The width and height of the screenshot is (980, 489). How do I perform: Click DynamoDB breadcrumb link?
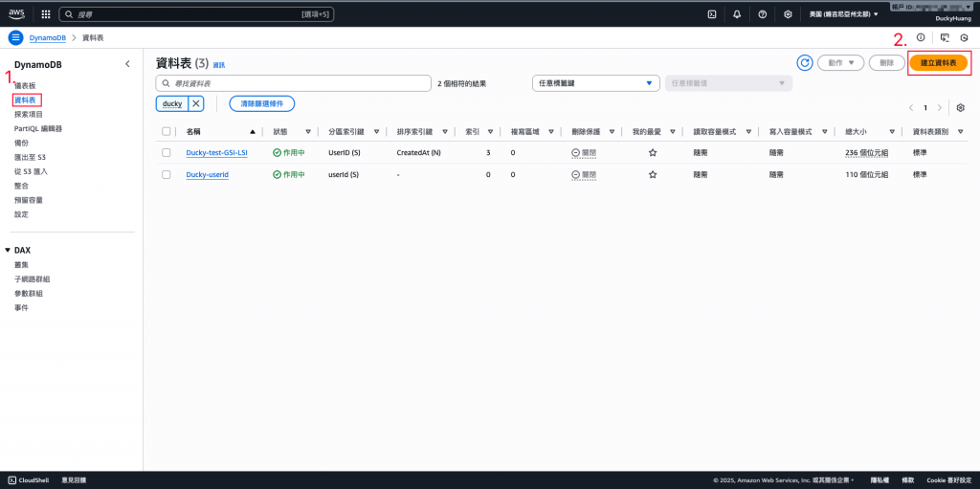point(48,37)
